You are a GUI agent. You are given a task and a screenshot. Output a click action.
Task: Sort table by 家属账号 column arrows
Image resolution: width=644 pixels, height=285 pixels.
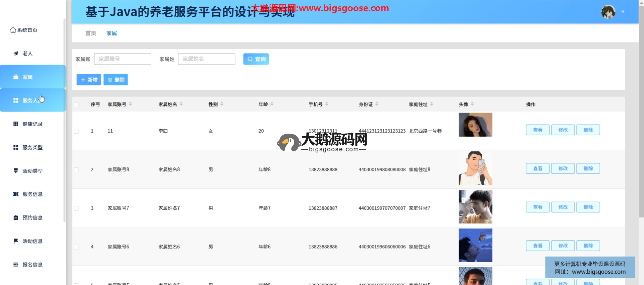click(x=130, y=104)
